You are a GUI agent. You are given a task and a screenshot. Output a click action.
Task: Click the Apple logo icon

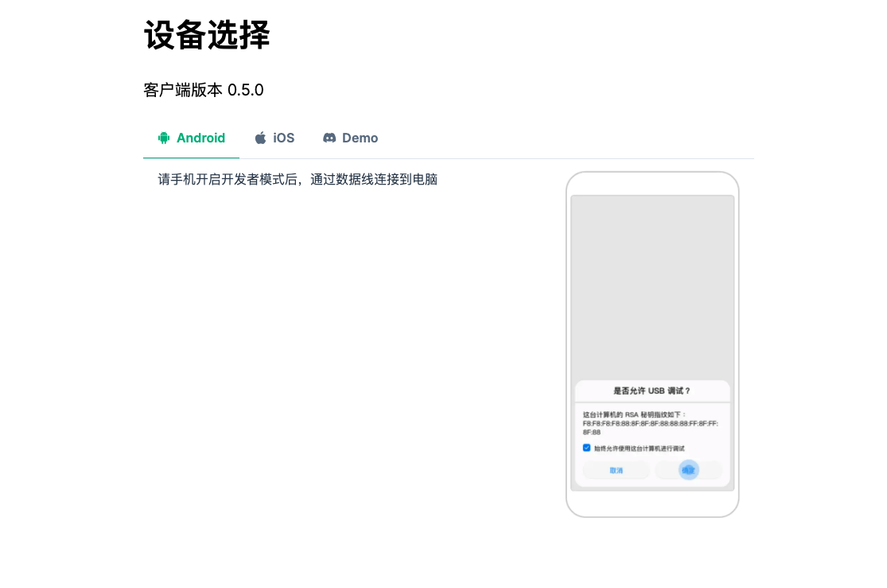pyautogui.click(x=260, y=138)
